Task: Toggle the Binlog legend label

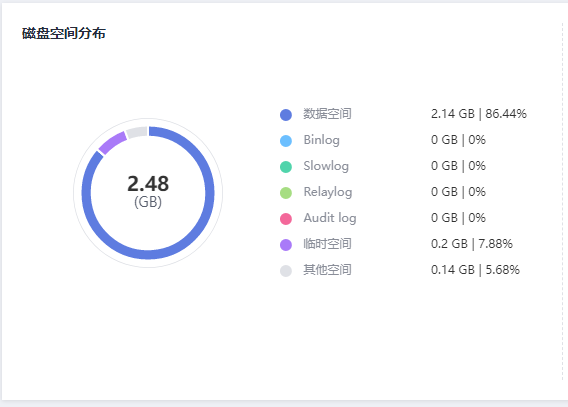Action: click(x=321, y=140)
